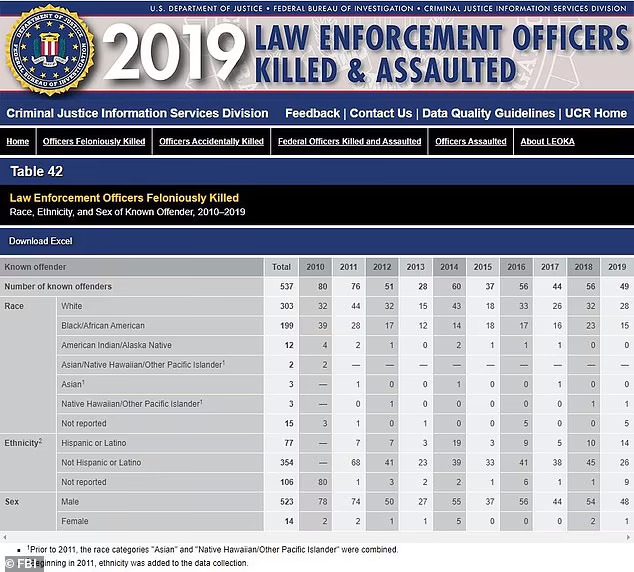
Task: Click the FBI seal logo
Action: 50,50
